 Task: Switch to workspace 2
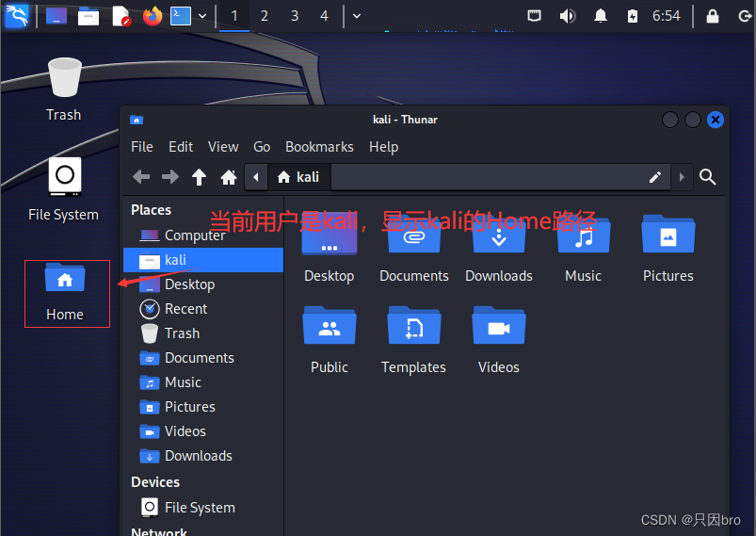tap(265, 16)
